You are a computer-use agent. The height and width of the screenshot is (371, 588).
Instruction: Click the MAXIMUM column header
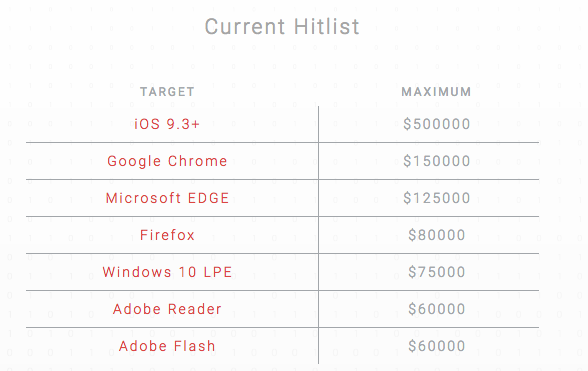click(436, 92)
